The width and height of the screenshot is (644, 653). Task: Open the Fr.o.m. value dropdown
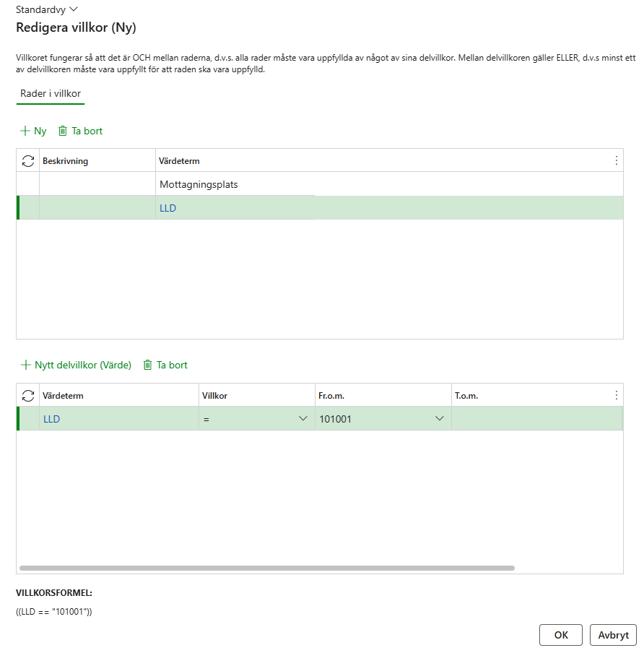(439, 419)
